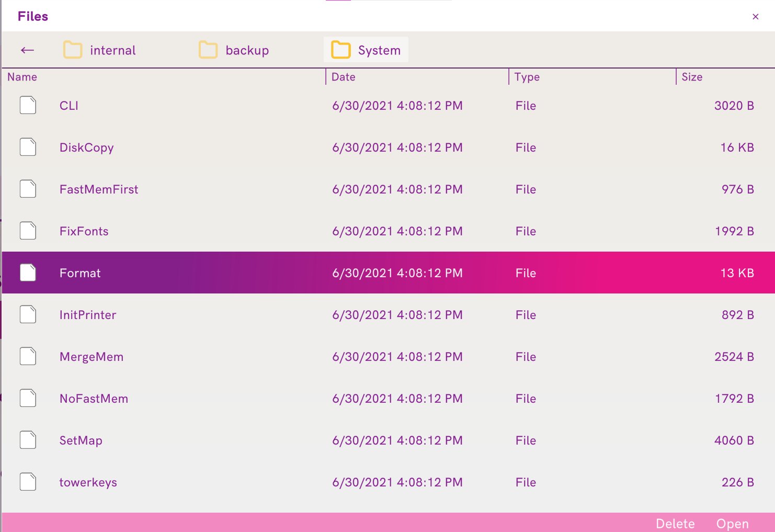Select the DiskCopy file name

tap(87, 148)
